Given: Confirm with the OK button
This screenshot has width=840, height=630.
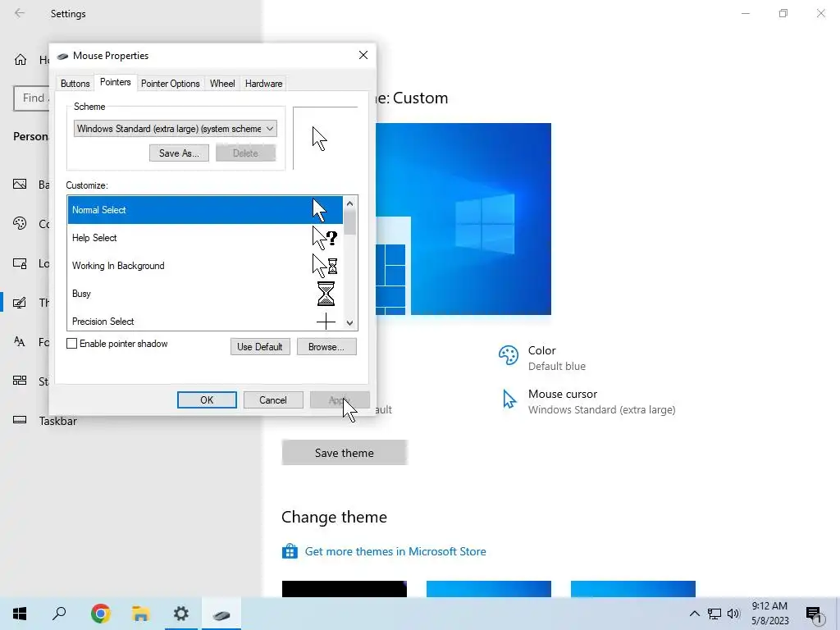Looking at the screenshot, I should [x=207, y=399].
